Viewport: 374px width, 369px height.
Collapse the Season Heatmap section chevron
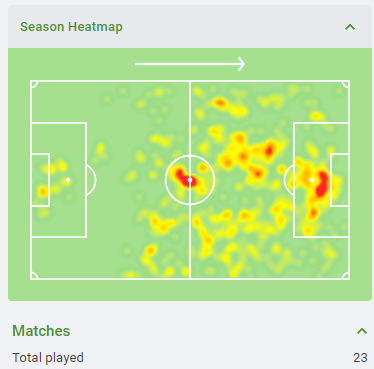(x=350, y=27)
